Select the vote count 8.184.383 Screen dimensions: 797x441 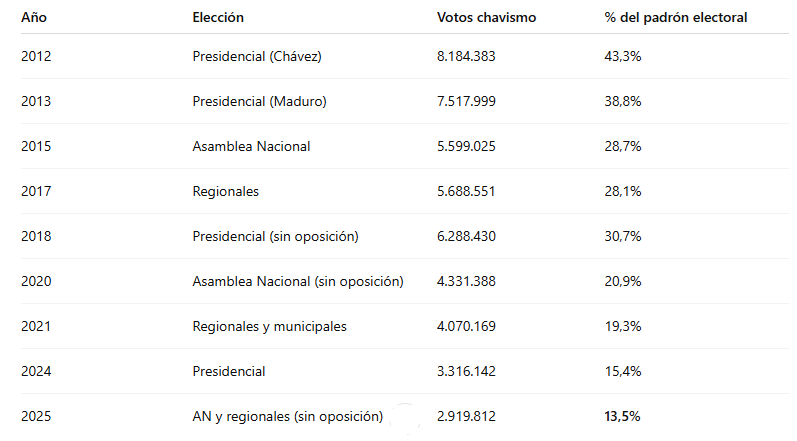pos(466,56)
